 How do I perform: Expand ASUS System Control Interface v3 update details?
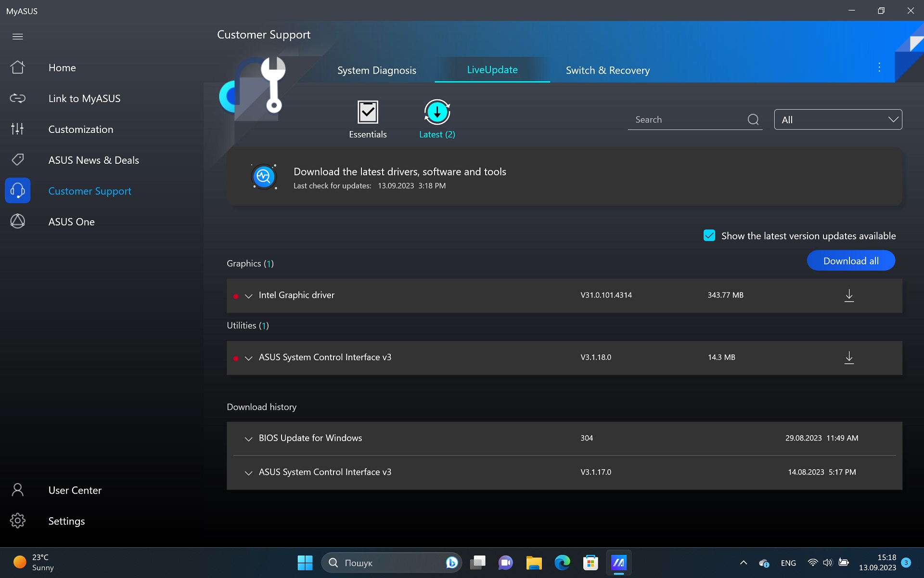tap(248, 358)
